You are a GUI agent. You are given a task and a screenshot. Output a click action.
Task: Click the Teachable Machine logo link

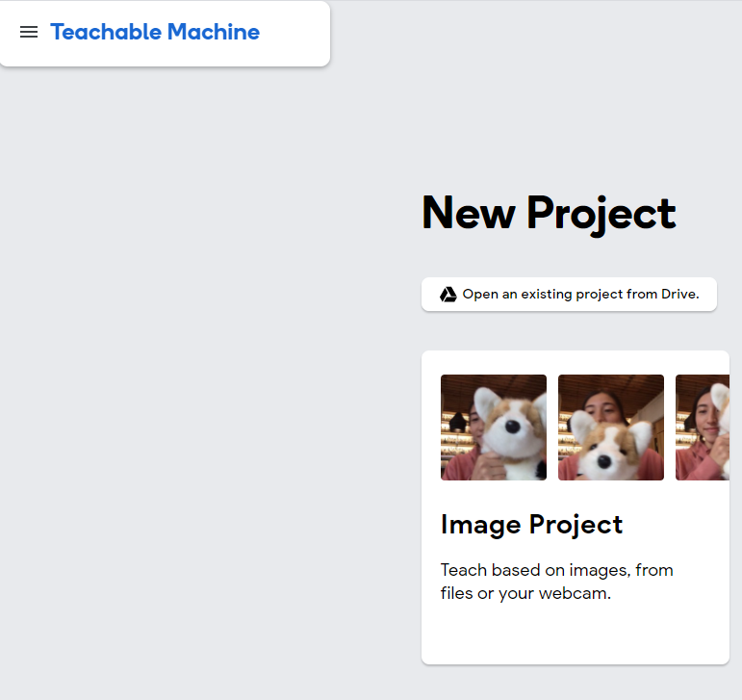[x=155, y=32]
